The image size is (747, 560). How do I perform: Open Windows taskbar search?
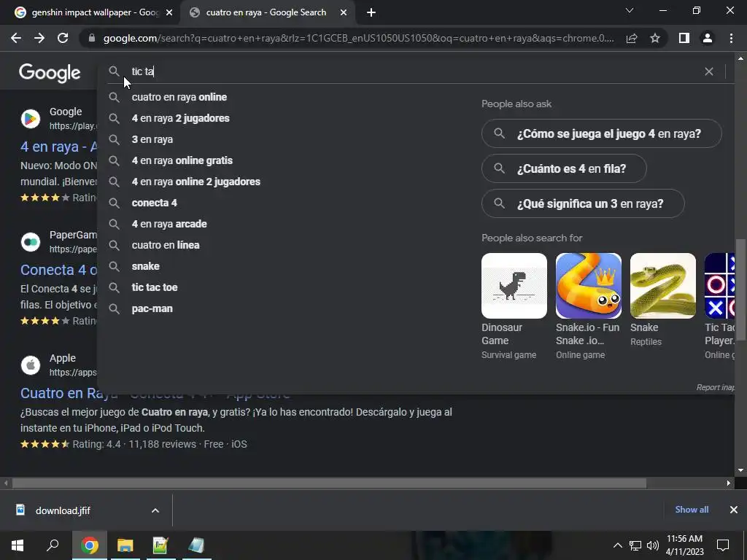tap(53, 545)
